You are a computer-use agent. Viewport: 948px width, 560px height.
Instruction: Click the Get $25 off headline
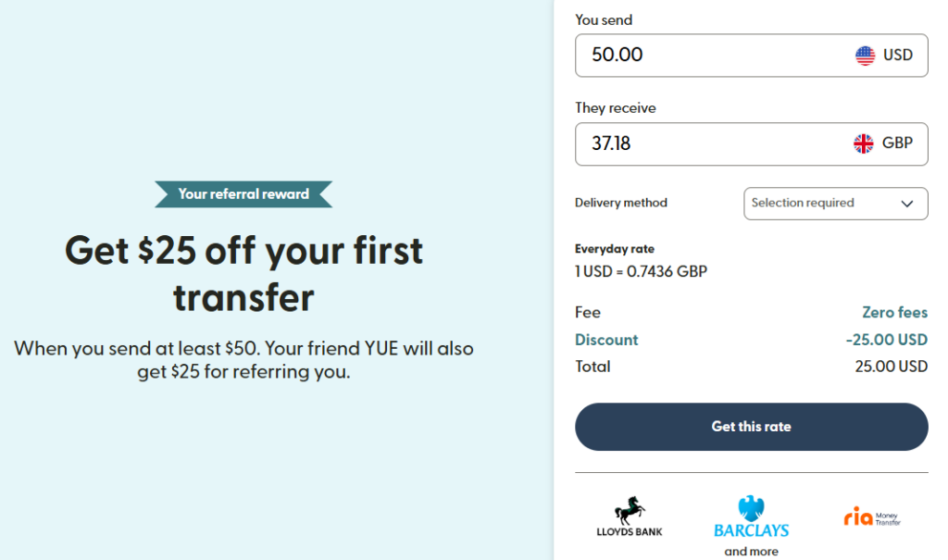243,274
